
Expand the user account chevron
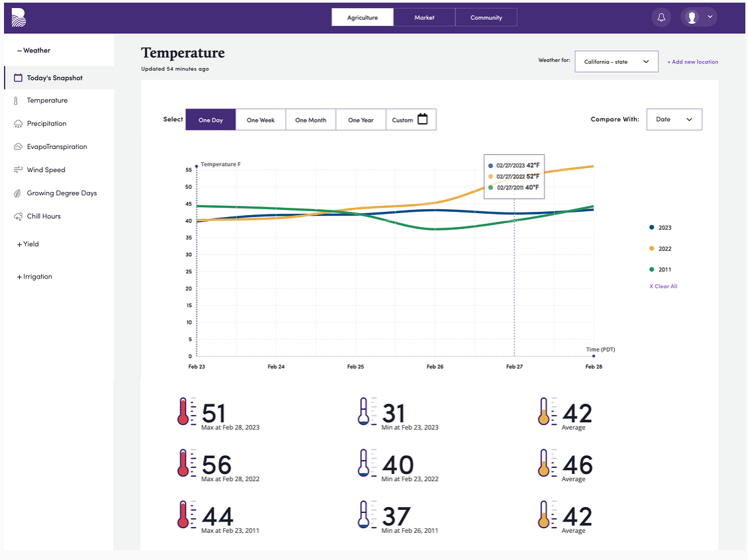point(710,17)
